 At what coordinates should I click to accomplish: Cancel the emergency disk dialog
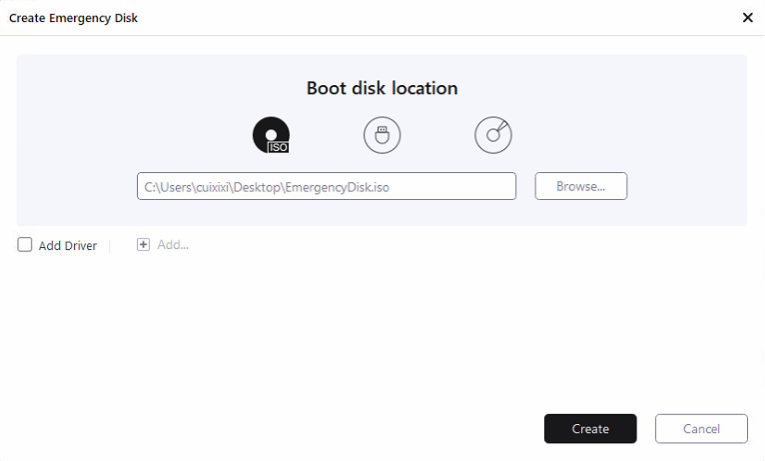point(701,429)
